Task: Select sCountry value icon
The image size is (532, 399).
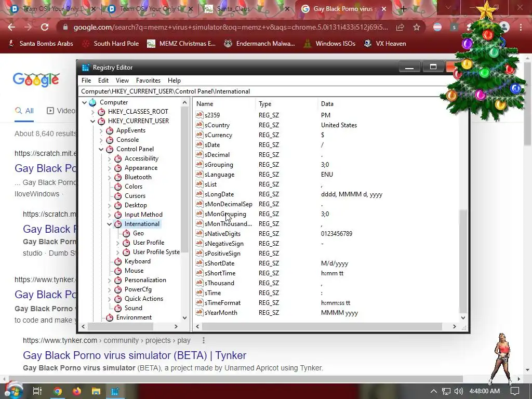Action: point(199,125)
